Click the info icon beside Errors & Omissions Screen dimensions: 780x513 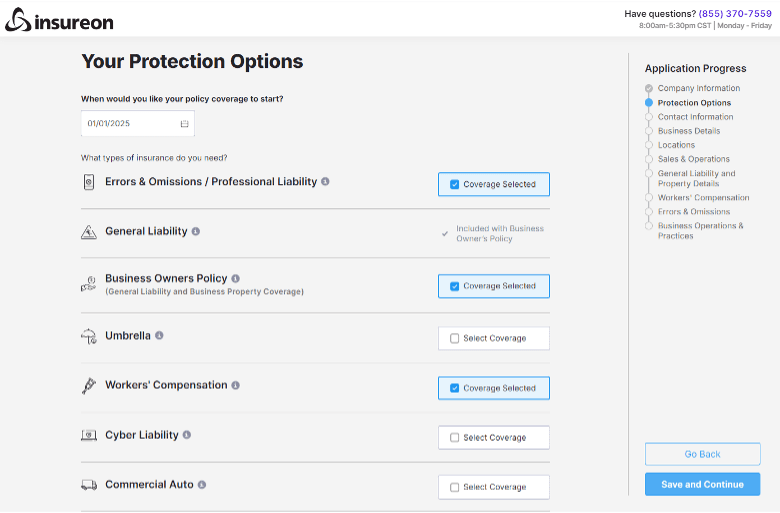[325, 182]
